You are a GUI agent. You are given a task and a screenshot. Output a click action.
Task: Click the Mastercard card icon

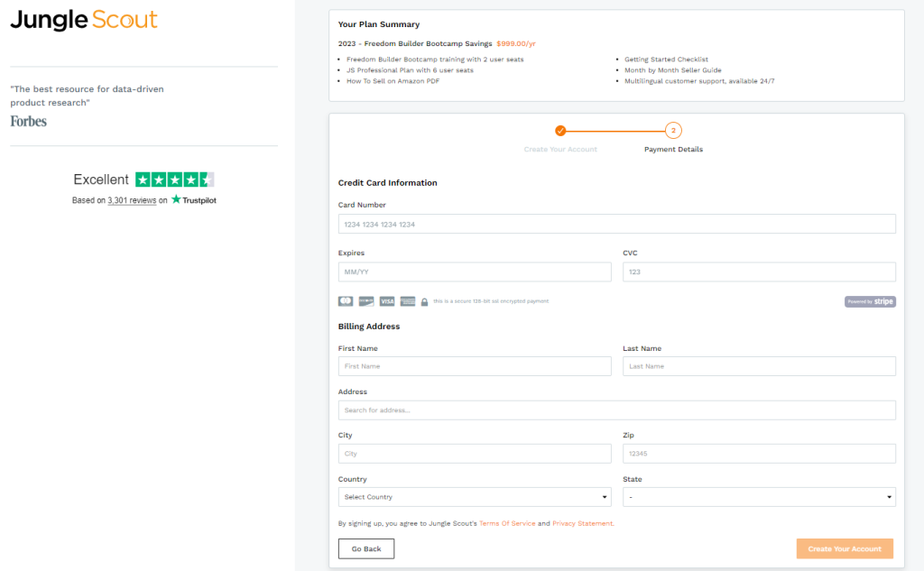click(346, 301)
